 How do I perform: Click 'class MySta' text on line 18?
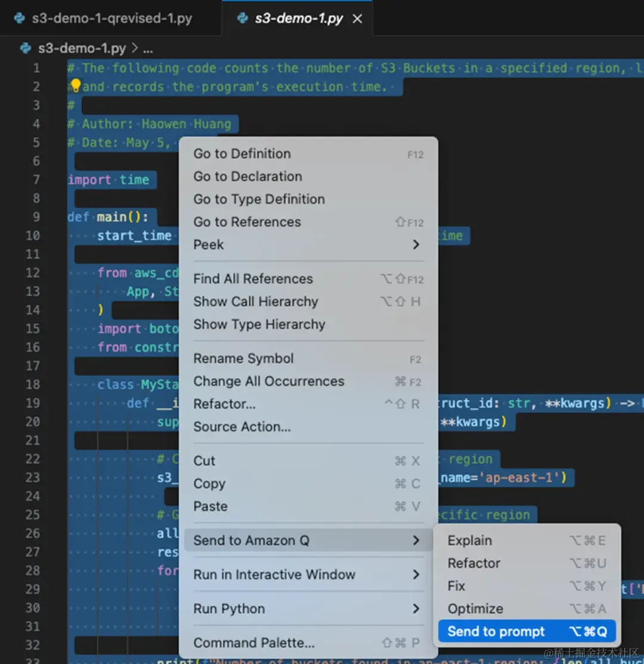tap(138, 385)
